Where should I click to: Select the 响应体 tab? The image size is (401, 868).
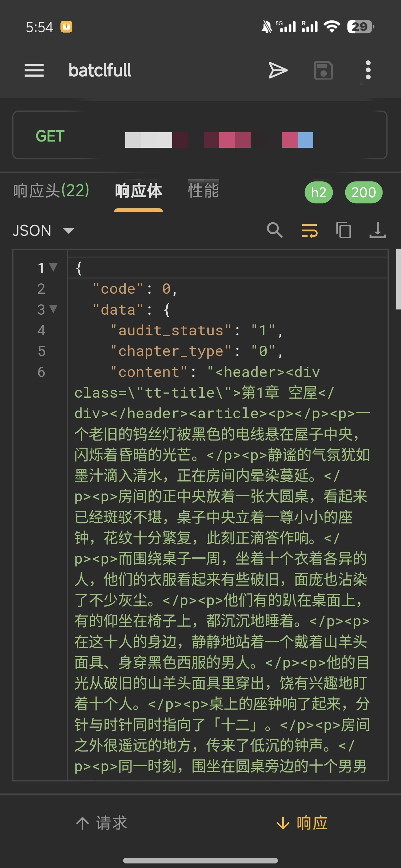138,191
